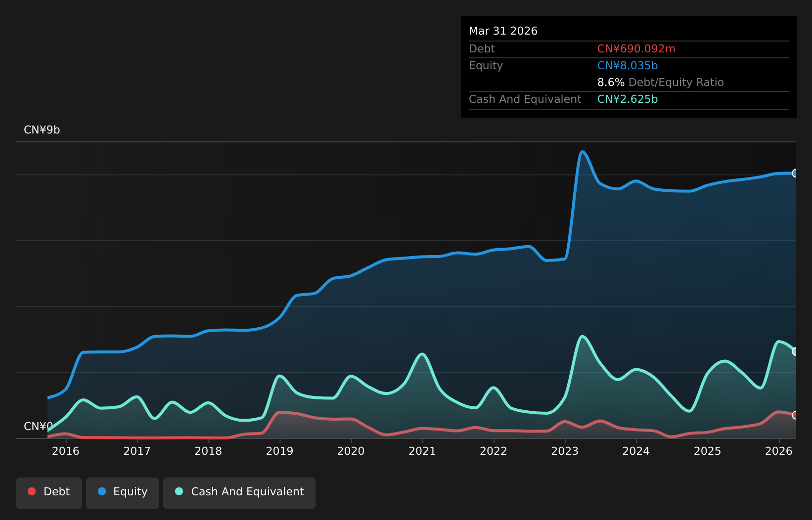Click the 2016 x-axis label
Viewport: 812px width, 520px height.
[x=66, y=451]
